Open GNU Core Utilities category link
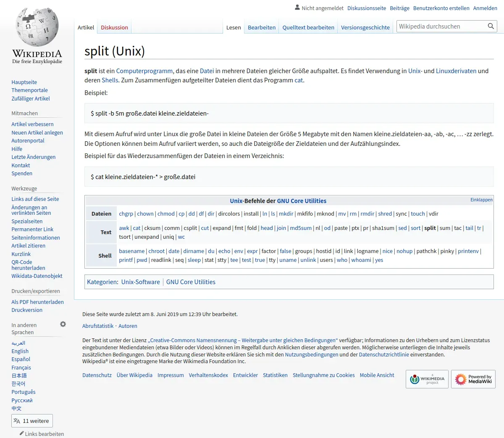 coord(191,282)
